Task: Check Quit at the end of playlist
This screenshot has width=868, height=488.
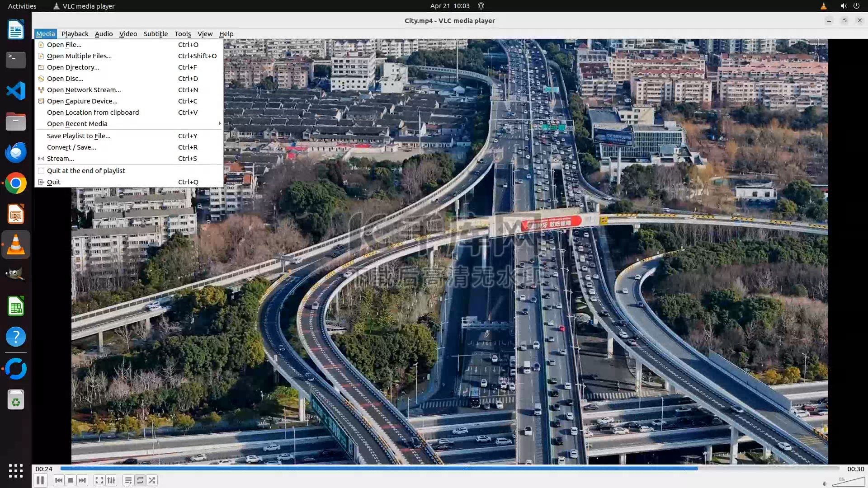Action: [x=86, y=171]
